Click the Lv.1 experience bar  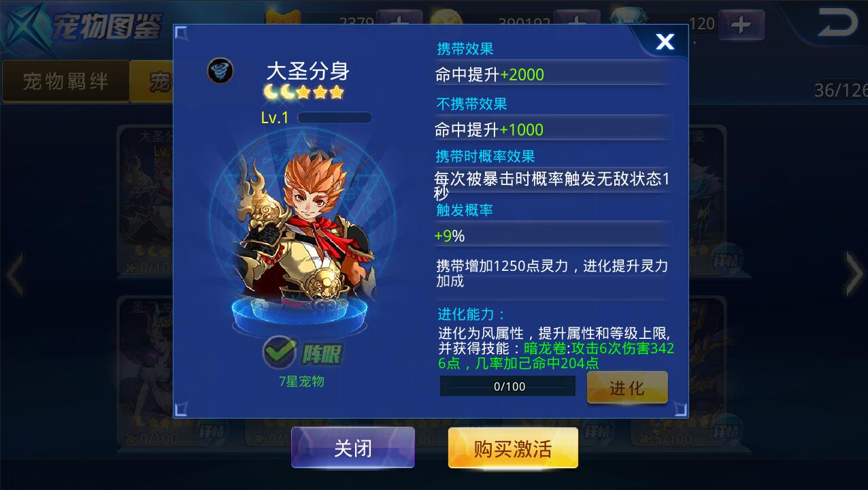tap(335, 118)
